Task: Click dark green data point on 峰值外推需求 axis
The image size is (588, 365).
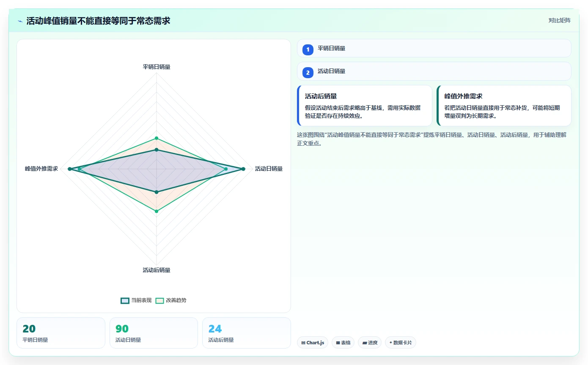Action: [70, 169]
